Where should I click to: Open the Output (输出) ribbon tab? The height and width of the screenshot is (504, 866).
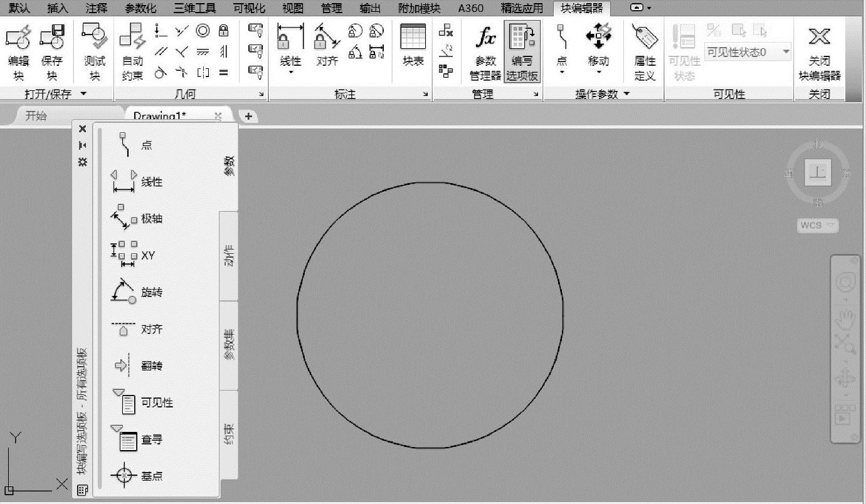click(370, 8)
